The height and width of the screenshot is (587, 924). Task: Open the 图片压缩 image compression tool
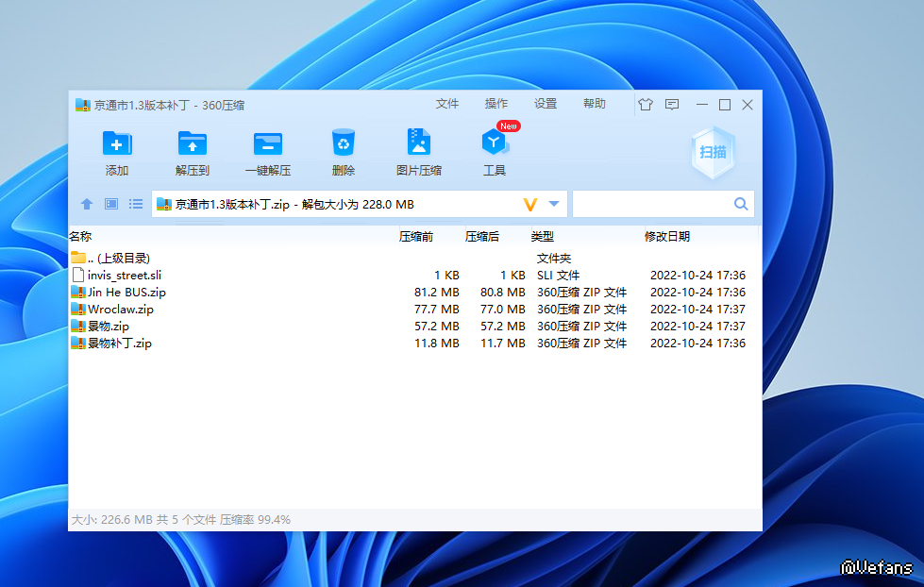(418, 143)
